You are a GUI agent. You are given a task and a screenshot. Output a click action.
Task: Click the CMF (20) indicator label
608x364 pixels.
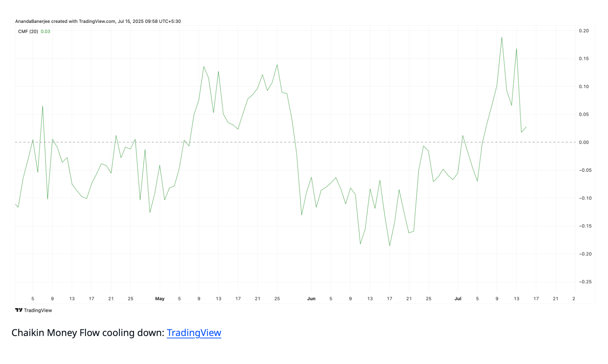click(28, 32)
